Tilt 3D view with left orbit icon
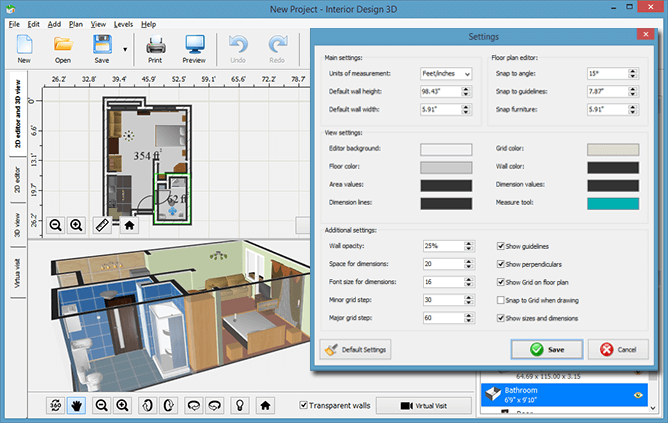Screen dimensions: 668x423 click(194, 406)
